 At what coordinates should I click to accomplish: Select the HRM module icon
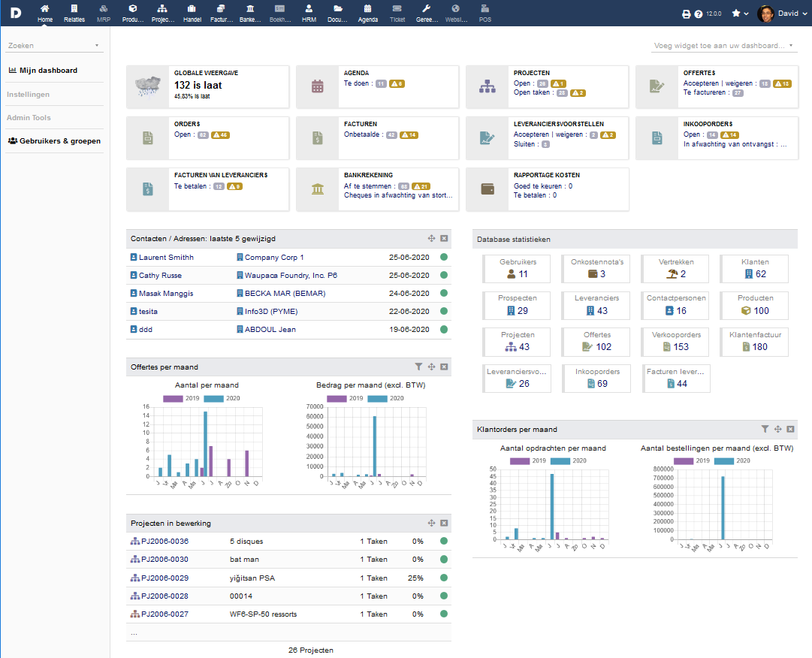click(309, 13)
